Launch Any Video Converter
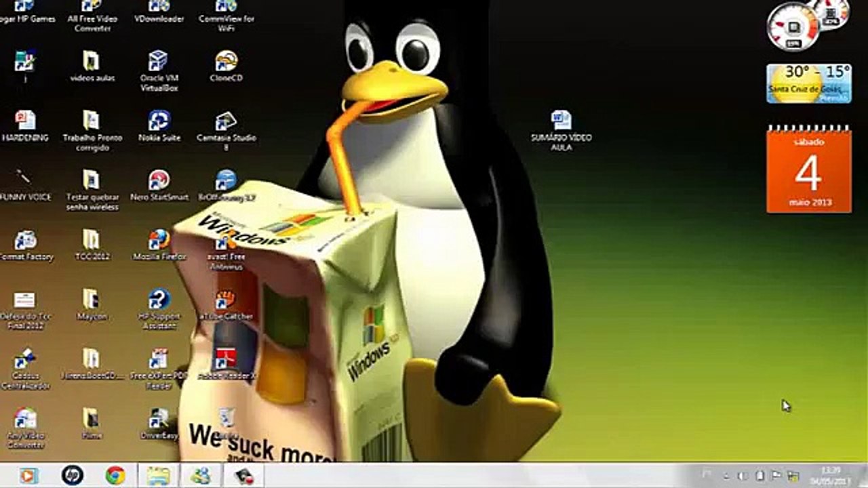Viewport: 868px width, 488px height. (25, 428)
